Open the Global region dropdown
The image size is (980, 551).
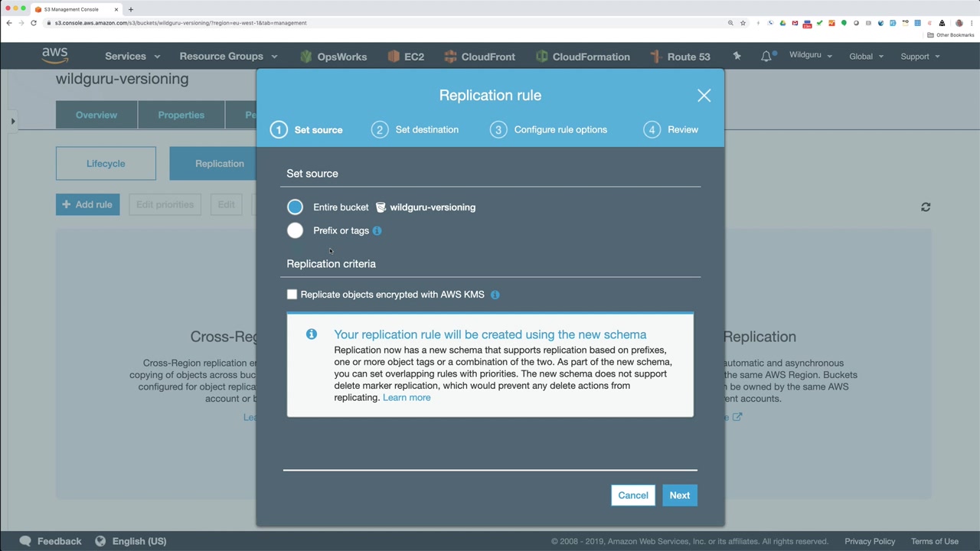click(x=866, y=57)
